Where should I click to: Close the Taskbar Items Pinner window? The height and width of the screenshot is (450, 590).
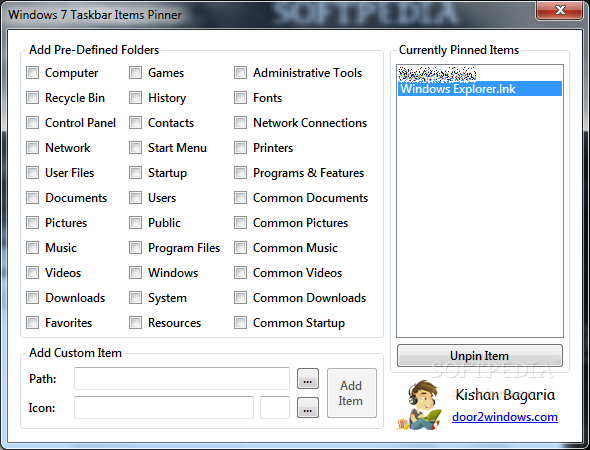tap(560, 10)
